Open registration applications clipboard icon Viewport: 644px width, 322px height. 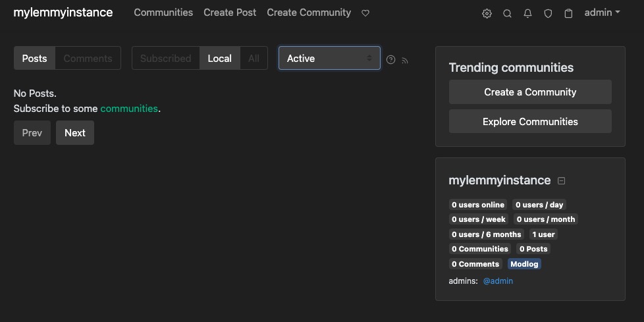point(568,13)
